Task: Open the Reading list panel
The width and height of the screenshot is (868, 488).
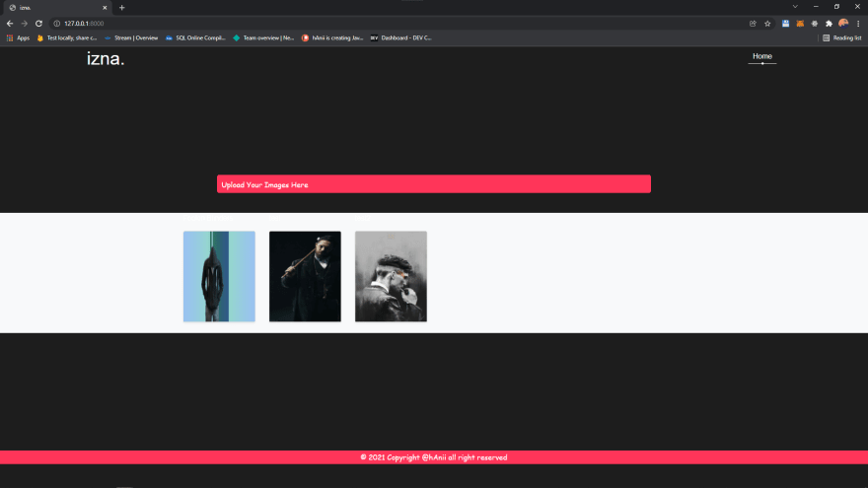Action: (x=842, y=37)
